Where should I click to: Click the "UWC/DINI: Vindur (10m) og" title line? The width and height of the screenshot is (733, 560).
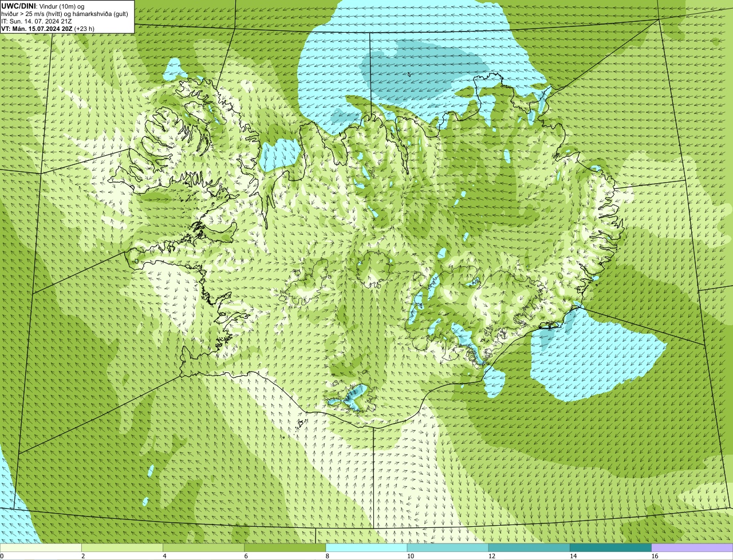point(43,6)
